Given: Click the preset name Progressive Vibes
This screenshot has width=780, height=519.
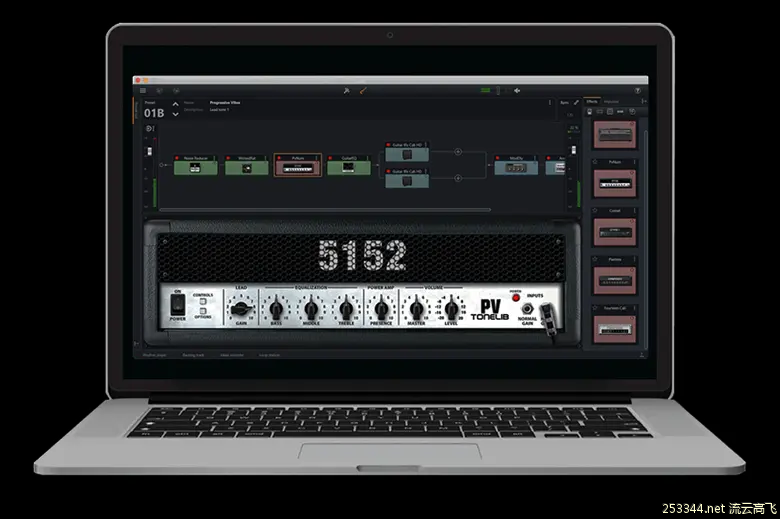Looking at the screenshot, I should pyautogui.click(x=225, y=103).
